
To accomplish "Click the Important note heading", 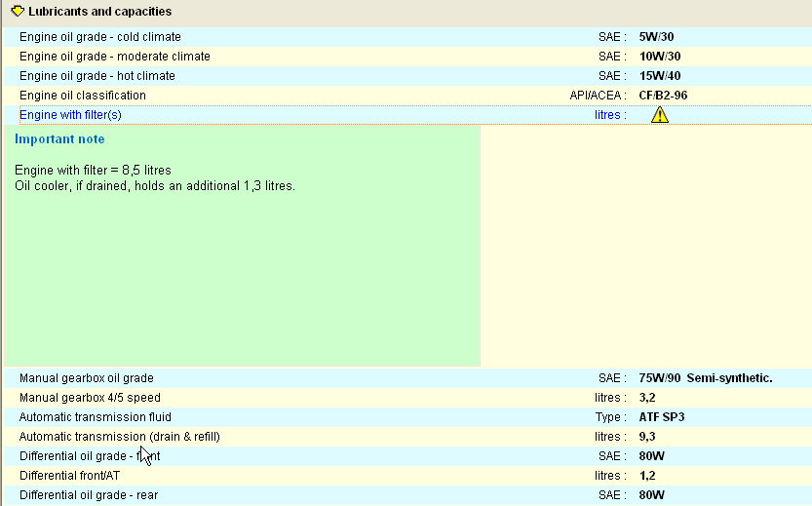I will click(x=59, y=139).
